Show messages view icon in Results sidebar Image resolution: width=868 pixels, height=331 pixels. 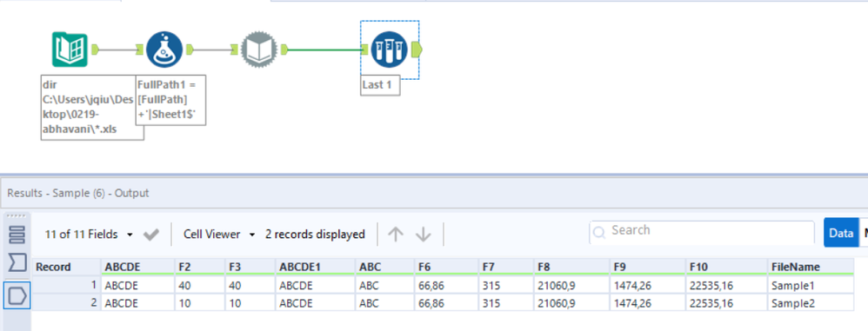coord(17,235)
